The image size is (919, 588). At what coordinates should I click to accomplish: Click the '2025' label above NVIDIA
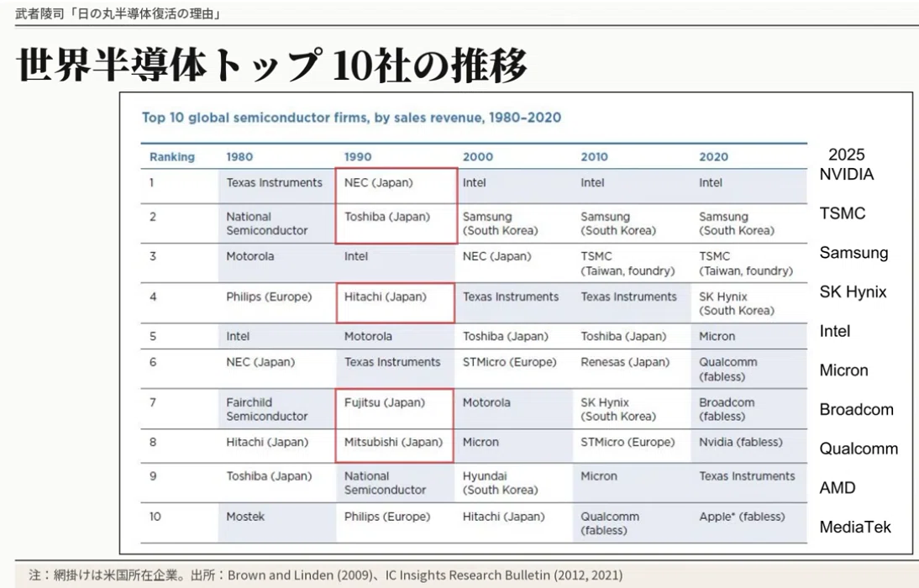point(846,155)
